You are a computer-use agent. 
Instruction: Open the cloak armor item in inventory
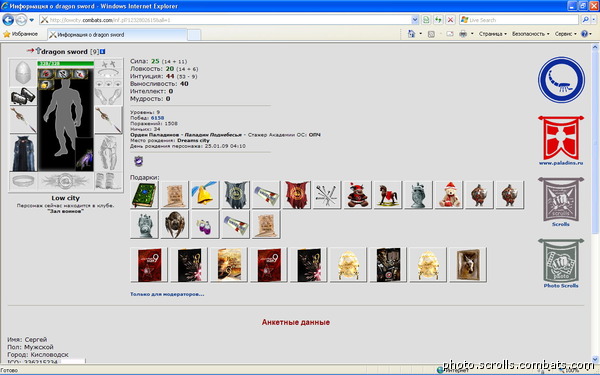(x=23, y=153)
